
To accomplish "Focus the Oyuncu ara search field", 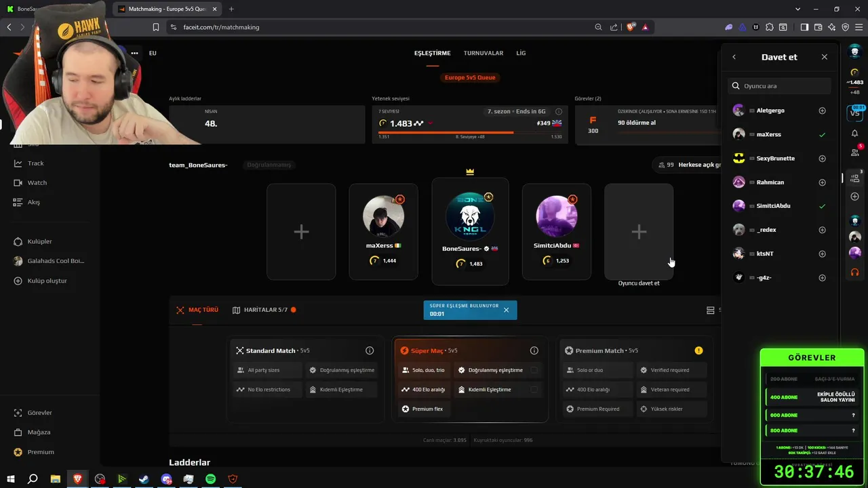I will (779, 86).
